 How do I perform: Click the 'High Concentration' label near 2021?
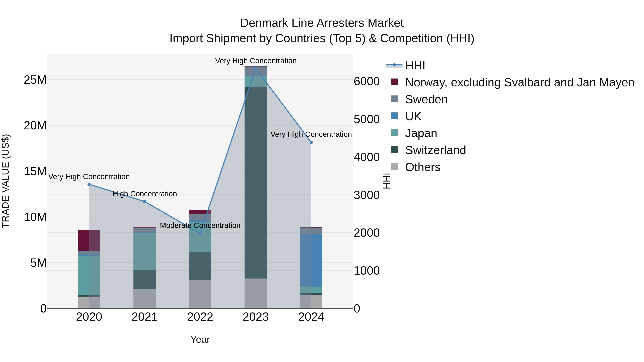pos(145,194)
